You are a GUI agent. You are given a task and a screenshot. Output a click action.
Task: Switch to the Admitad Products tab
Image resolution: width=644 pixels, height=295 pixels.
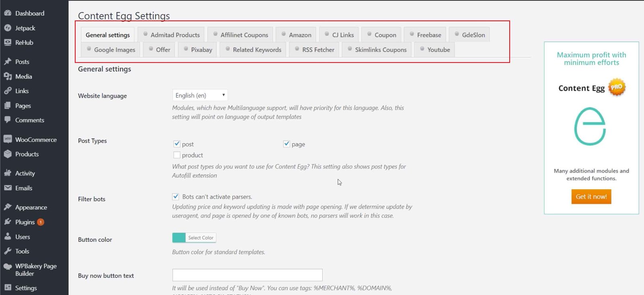(x=171, y=35)
